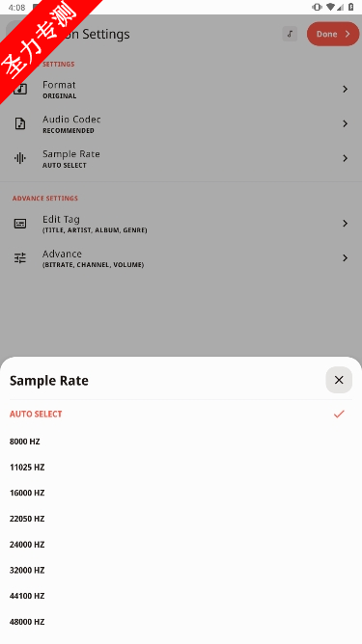Screen dimensions: 362x644
Task: Expand the Audio Codec chevron
Action: 346,123
